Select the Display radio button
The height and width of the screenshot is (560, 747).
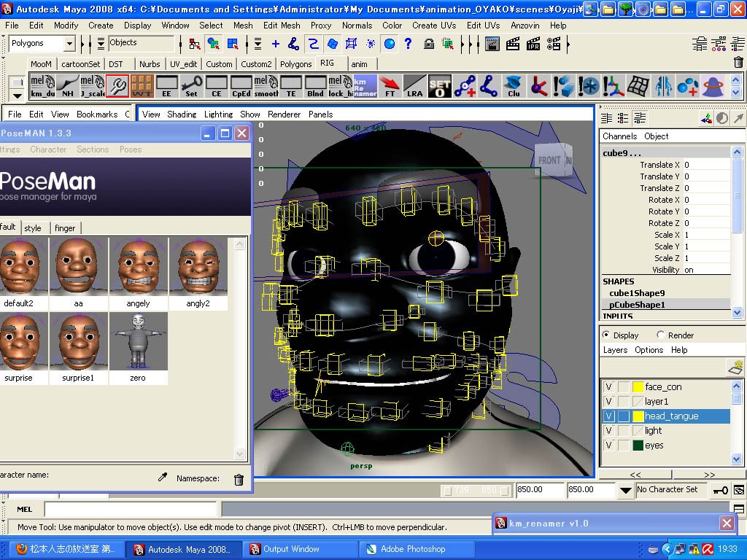pos(606,335)
